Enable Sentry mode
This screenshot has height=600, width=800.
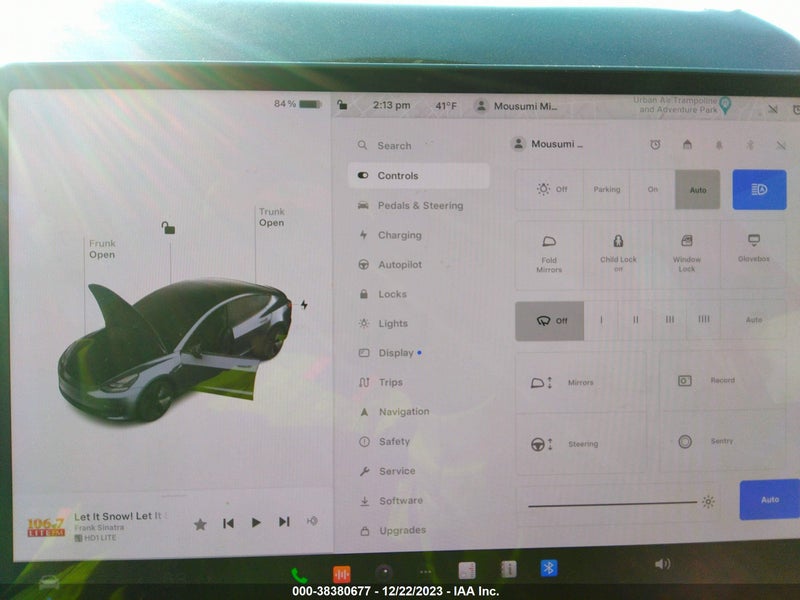[722, 441]
